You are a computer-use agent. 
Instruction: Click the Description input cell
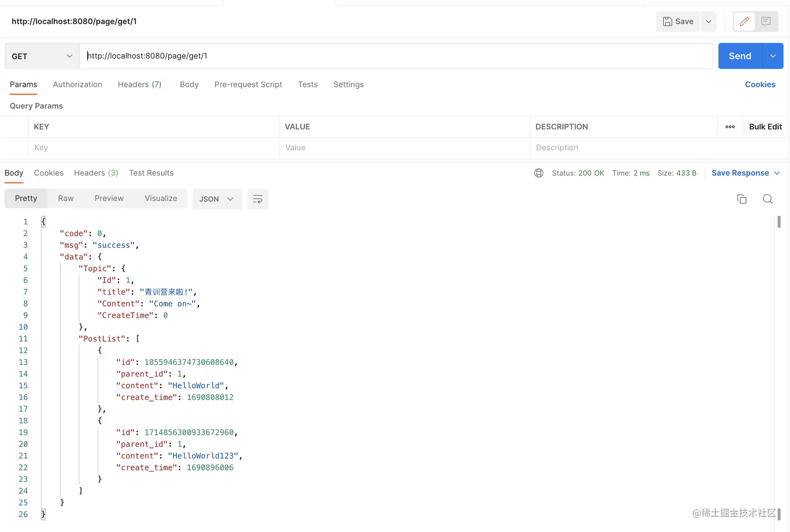pyautogui.click(x=658, y=148)
